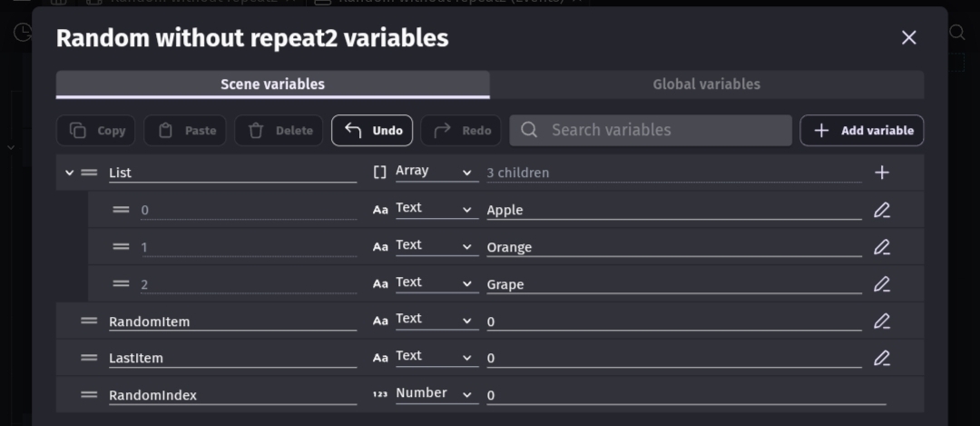Open the Array type dropdown for List
The width and height of the screenshot is (980, 426).
pos(435,172)
